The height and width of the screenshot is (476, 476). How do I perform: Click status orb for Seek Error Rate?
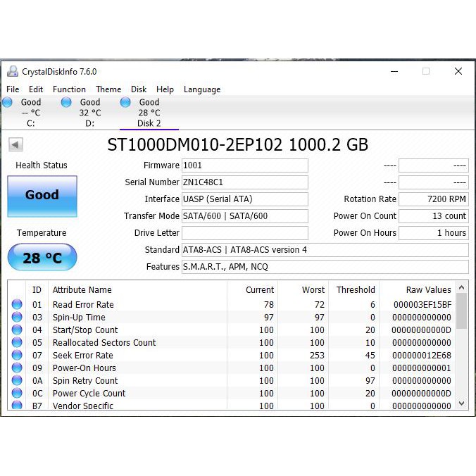point(17,355)
